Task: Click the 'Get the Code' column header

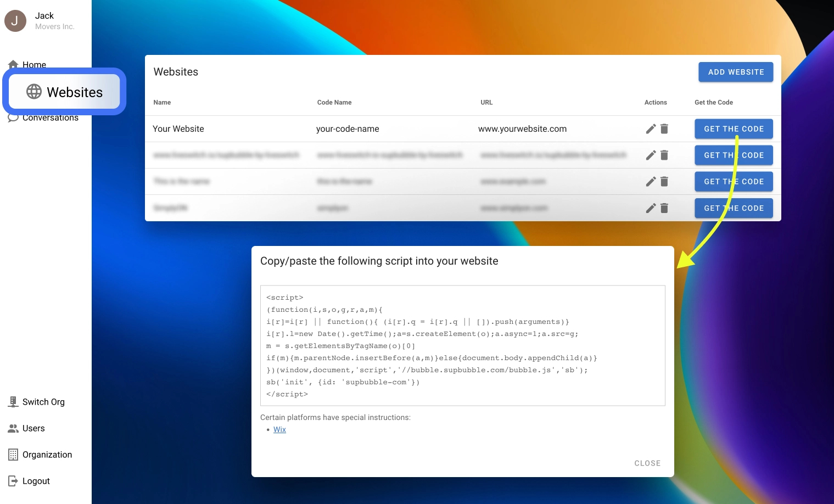Action: (x=714, y=103)
